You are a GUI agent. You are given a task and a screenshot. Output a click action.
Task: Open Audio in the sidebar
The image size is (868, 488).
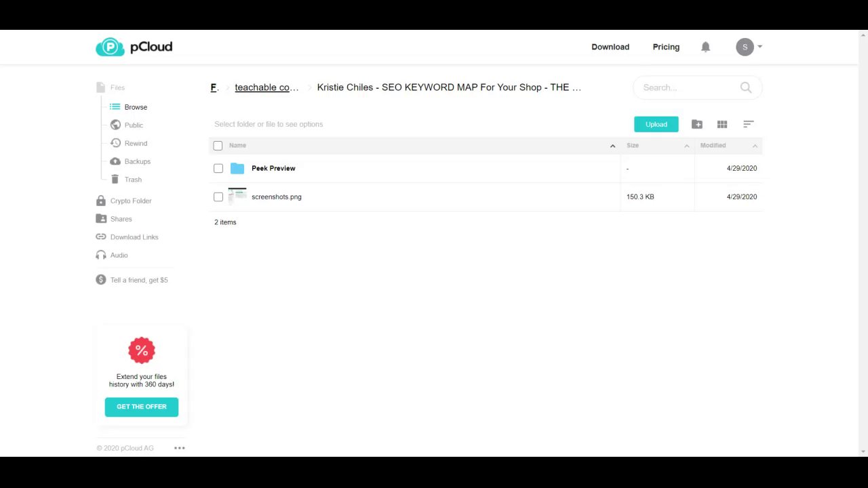point(119,256)
